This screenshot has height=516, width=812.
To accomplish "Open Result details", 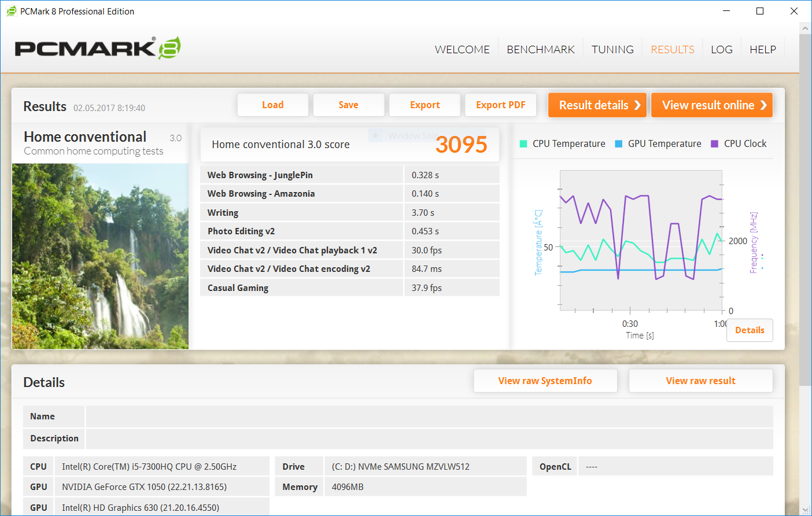I will 597,105.
